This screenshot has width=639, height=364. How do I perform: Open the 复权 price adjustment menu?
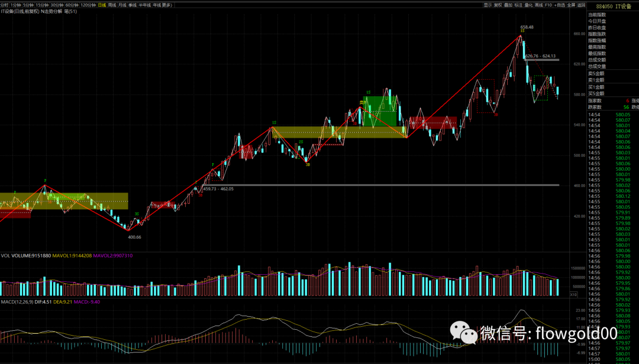498,5
